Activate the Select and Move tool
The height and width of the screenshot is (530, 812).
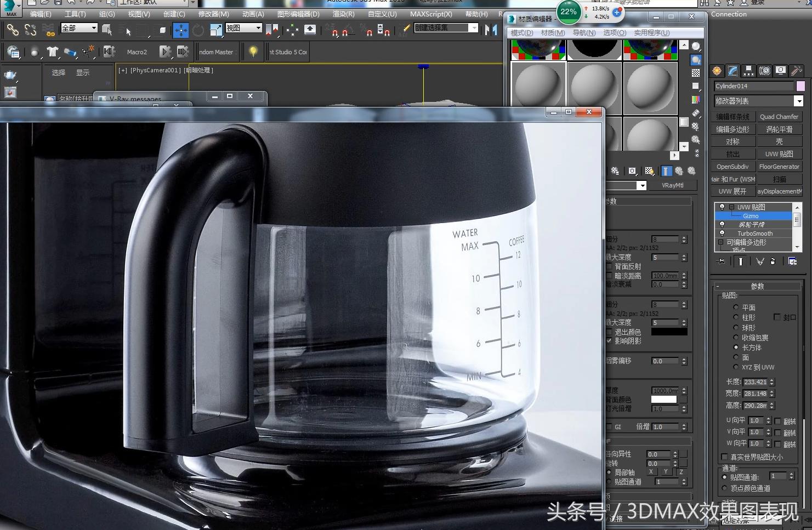(180, 30)
